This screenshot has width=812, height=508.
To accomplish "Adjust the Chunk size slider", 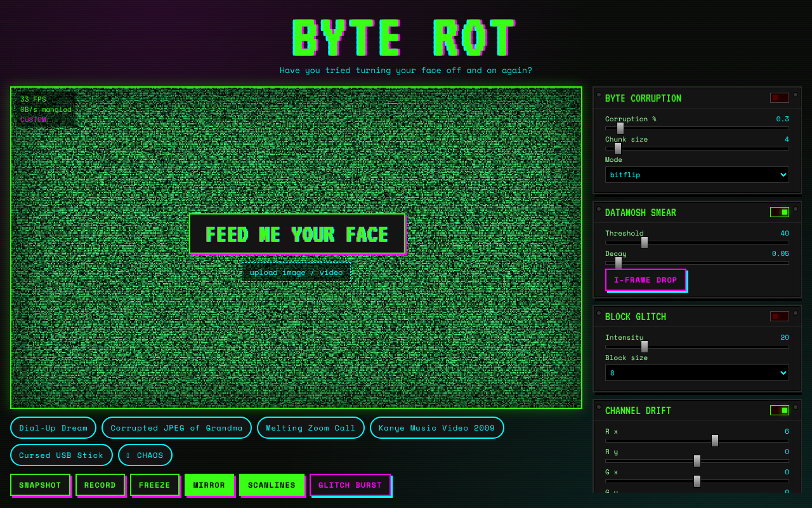I will click(x=697, y=149).
